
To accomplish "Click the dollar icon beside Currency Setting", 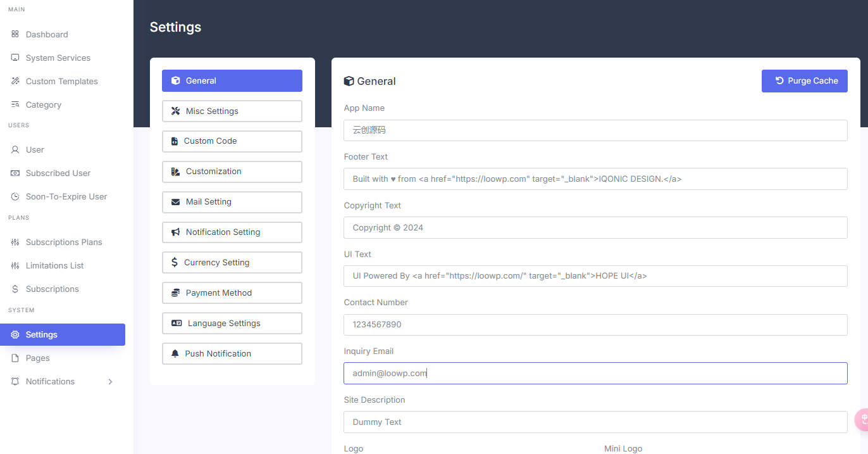I will (175, 262).
